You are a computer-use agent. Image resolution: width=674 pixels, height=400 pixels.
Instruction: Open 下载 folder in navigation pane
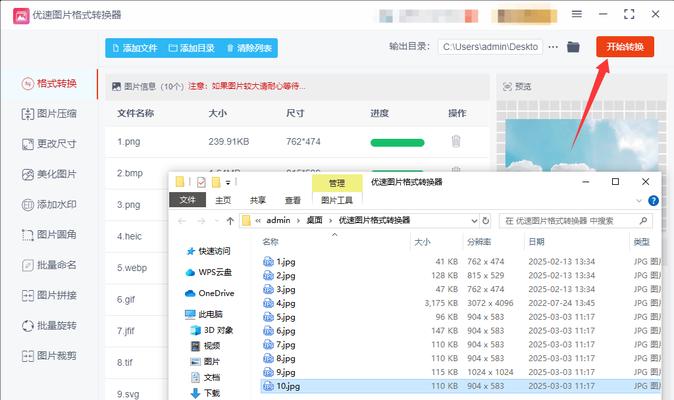point(205,393)
